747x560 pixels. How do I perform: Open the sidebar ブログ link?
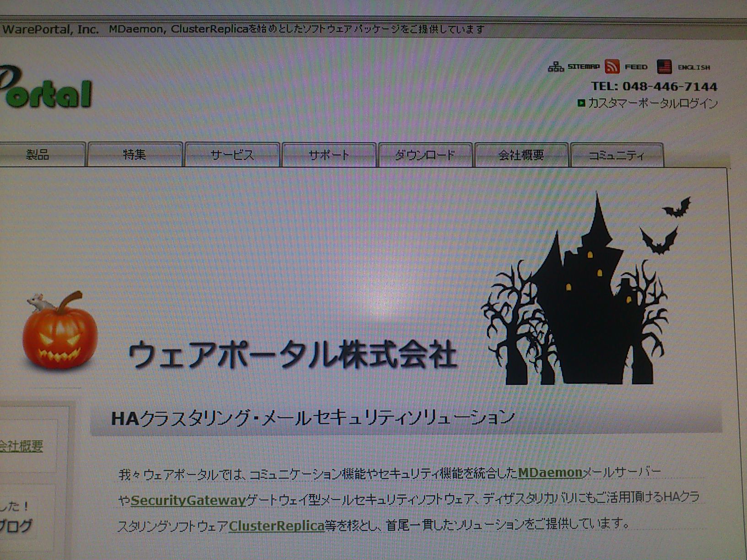click(x=16, y=527)
